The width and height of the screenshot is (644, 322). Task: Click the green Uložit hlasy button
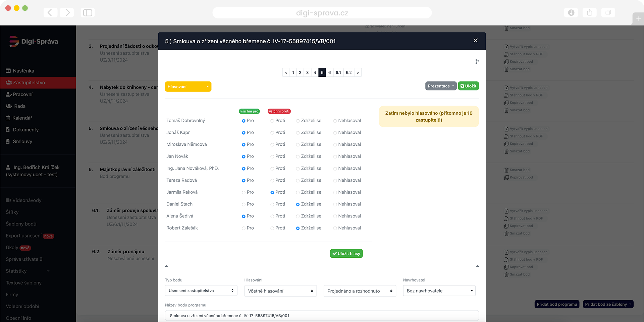pyautogui.click(x=346, y=254)
